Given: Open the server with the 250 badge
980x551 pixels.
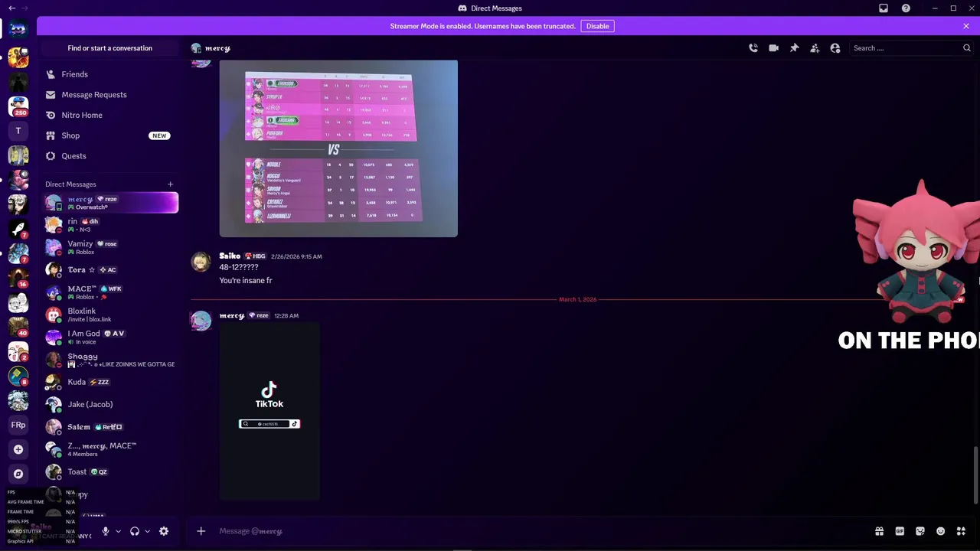Looking at the screenshot, I should 18,106.
